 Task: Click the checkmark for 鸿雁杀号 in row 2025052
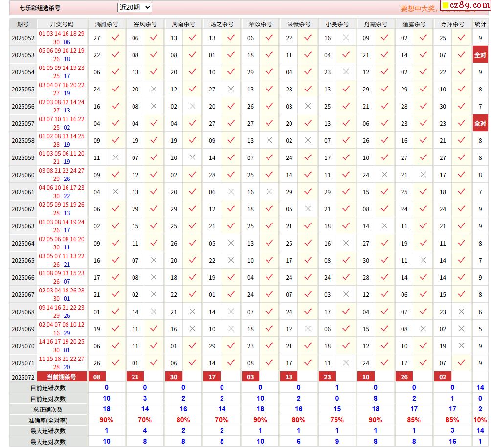115,38
